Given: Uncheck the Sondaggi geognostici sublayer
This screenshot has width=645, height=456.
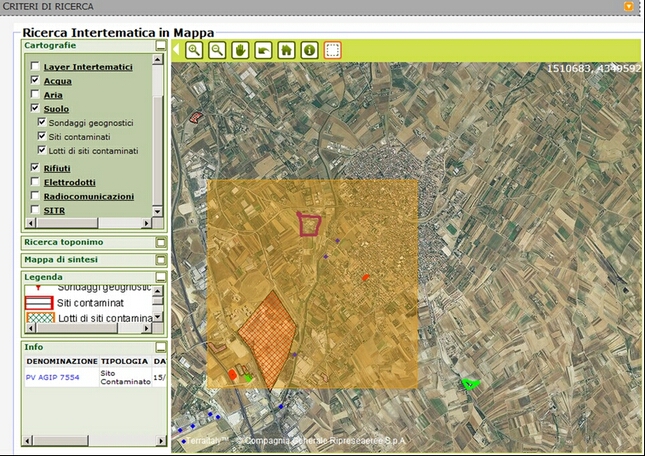Looking at the screenshot, I should pyautogui.click(x=42, y=122).
